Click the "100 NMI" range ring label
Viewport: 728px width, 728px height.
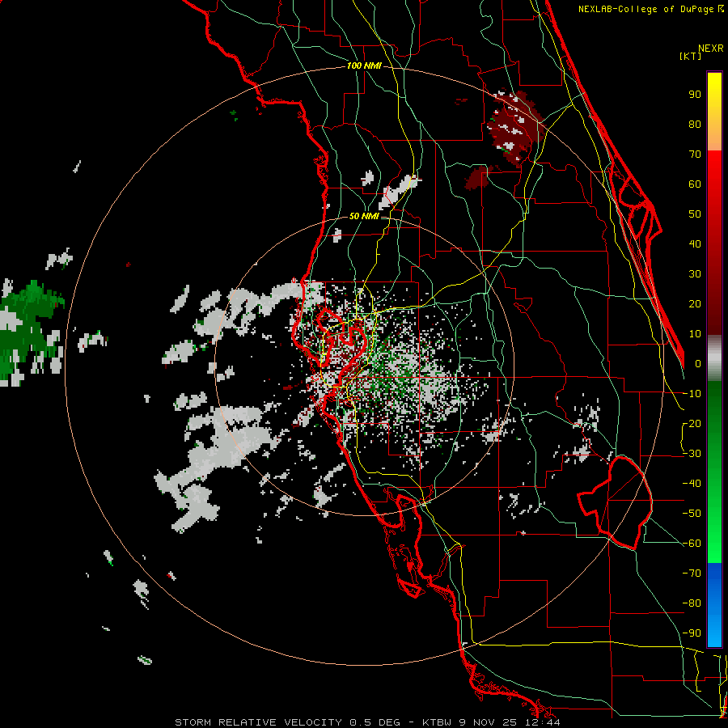364,66
